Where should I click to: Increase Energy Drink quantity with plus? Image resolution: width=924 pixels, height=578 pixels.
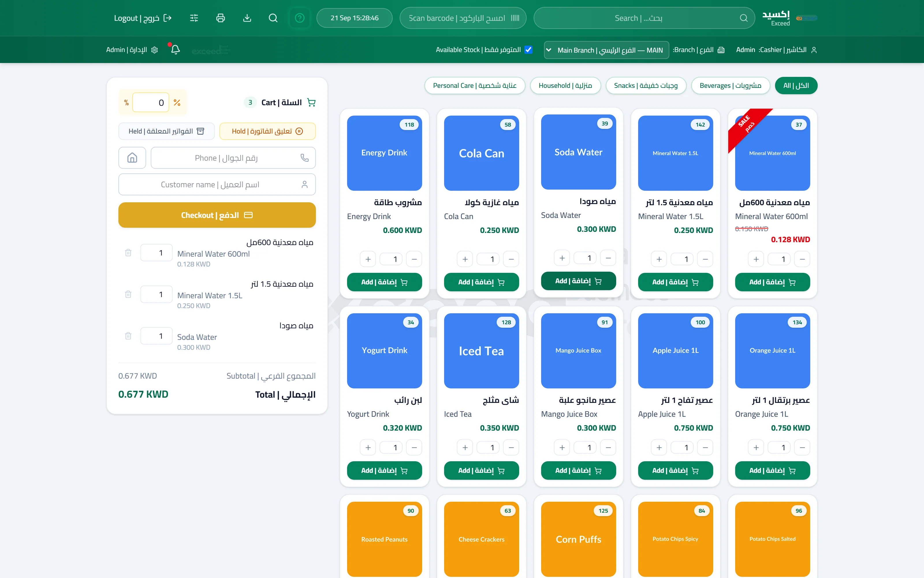tap(368, 259)
